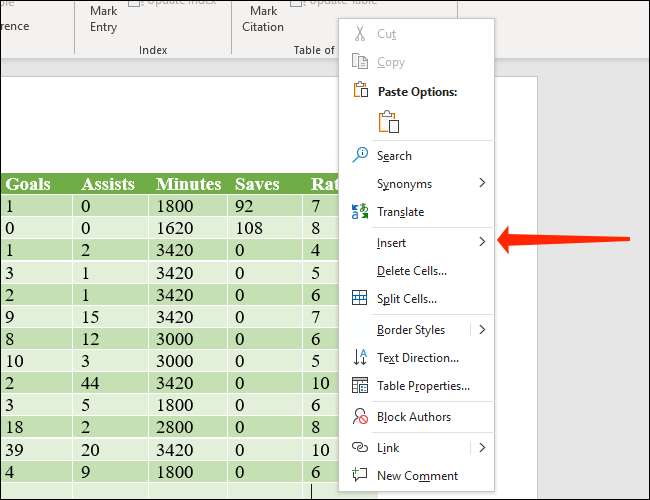Choose Border Styles menu entry

[410, 329]
